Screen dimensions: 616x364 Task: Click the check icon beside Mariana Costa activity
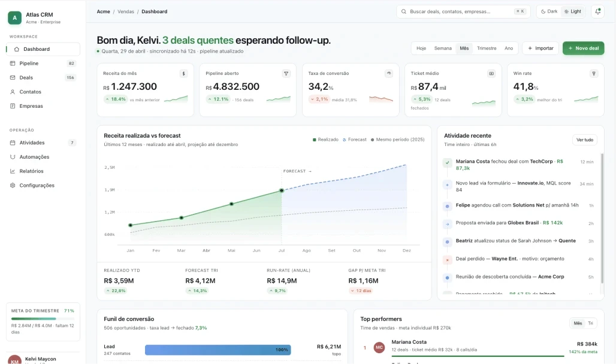click(448, 162)
